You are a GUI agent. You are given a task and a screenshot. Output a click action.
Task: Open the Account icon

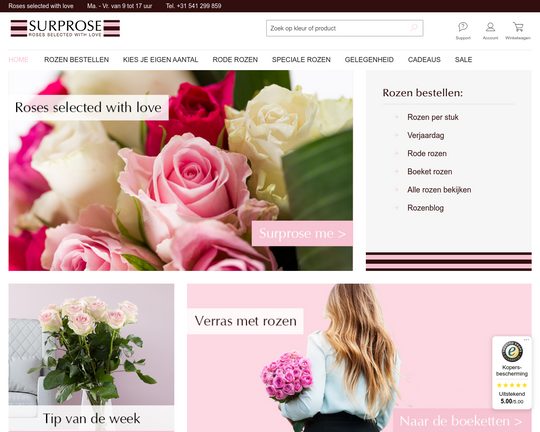490,27
